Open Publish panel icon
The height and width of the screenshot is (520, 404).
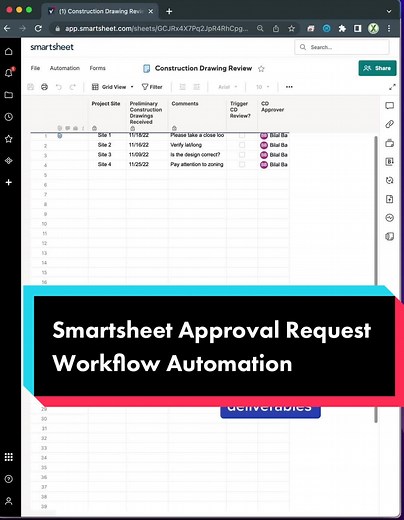(x=389, y=199)
